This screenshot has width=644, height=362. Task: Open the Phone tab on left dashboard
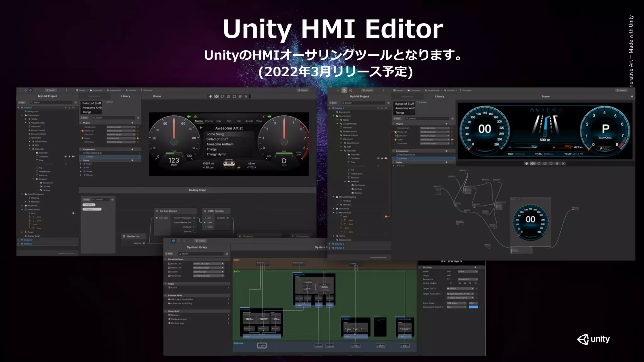click(x=209, y=121)
